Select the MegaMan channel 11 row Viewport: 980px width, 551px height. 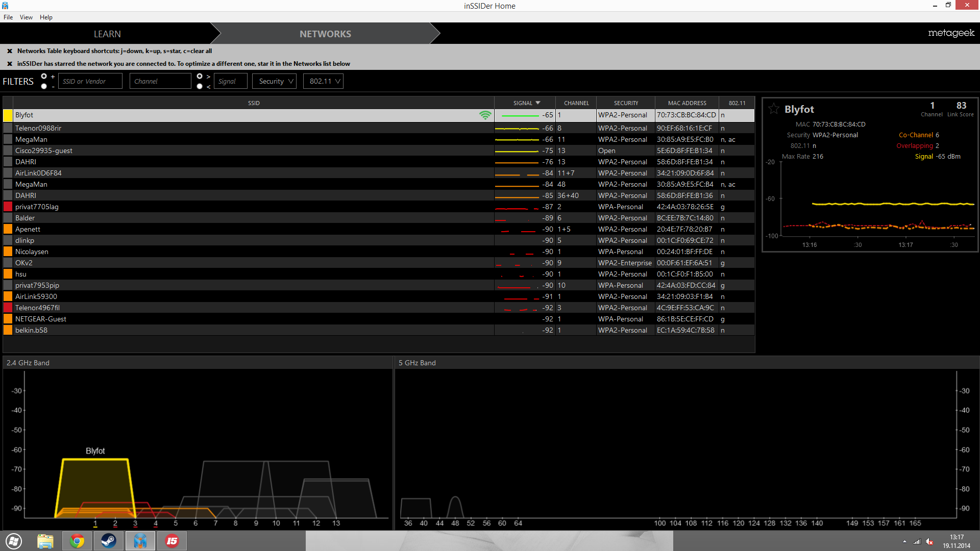pyautogui.click(x=379, y=139)
